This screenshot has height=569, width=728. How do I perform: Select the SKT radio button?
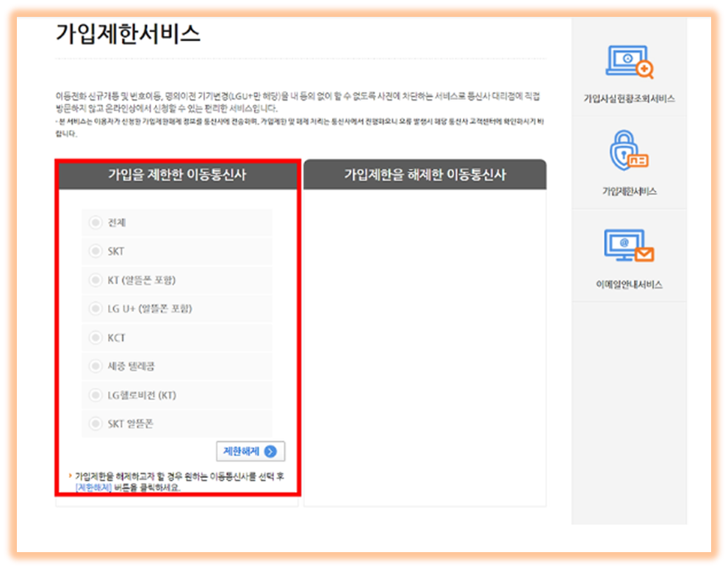click(x=95, y=251)
